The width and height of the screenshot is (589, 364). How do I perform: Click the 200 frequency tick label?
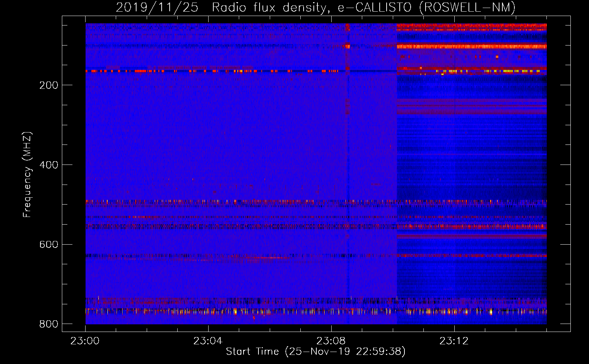(x=49, y=85)
